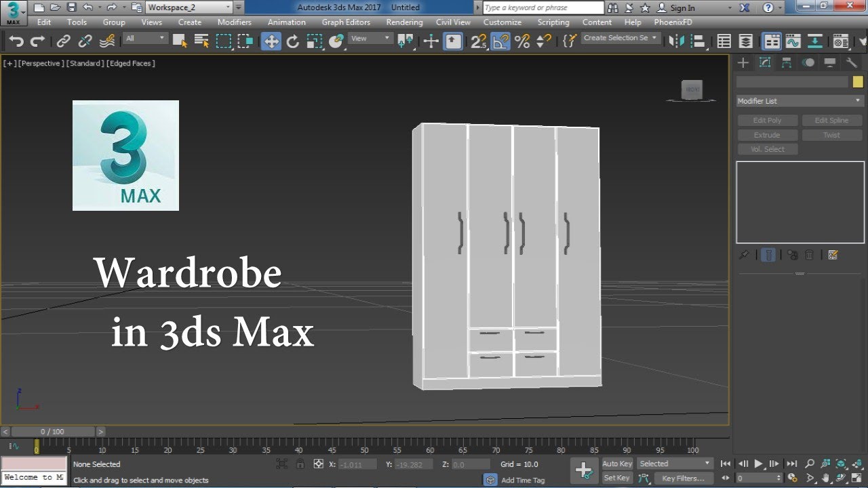Click Maximize Viewport Toggle icon
Screen dimensions: 868x488
point(857,478)
